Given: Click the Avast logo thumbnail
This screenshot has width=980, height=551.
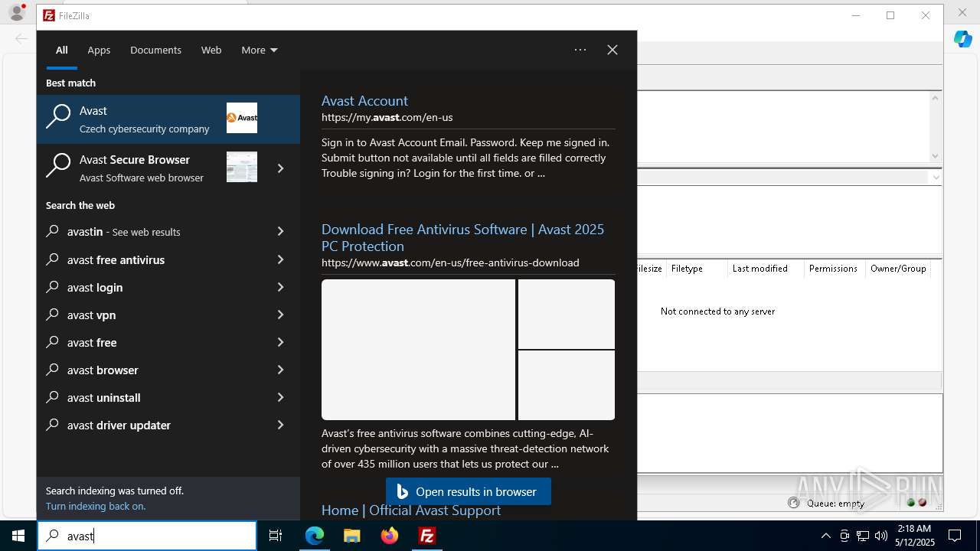Looking at the screenshot, I should (x=242, y=118).
